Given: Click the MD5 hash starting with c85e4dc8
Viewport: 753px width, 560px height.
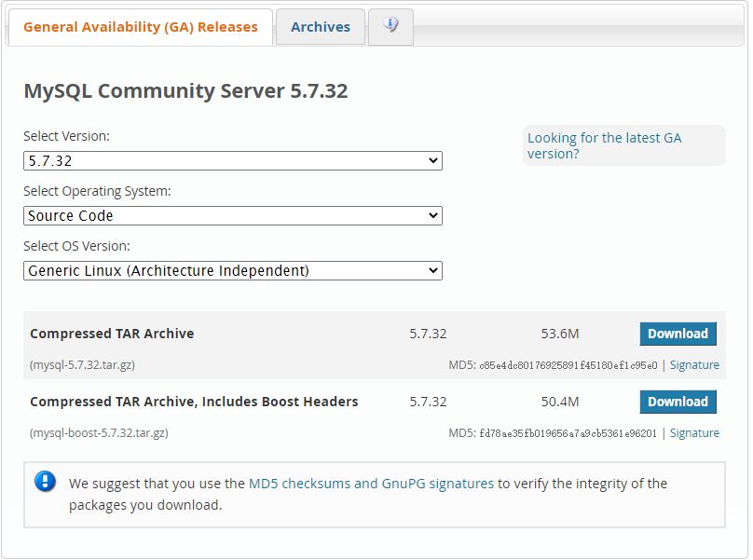Looking at the screenshot, I should [568, 365].
